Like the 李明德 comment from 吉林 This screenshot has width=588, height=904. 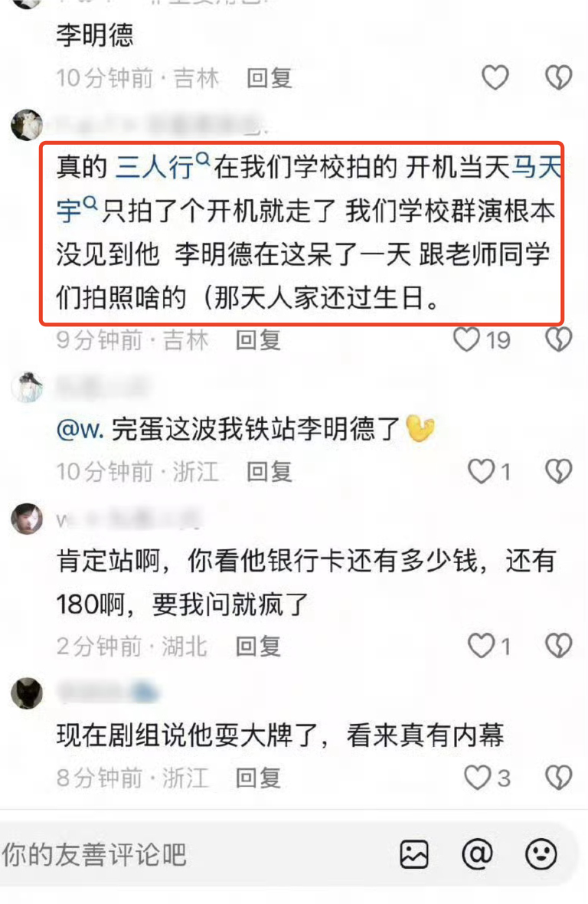pos(495,77)
